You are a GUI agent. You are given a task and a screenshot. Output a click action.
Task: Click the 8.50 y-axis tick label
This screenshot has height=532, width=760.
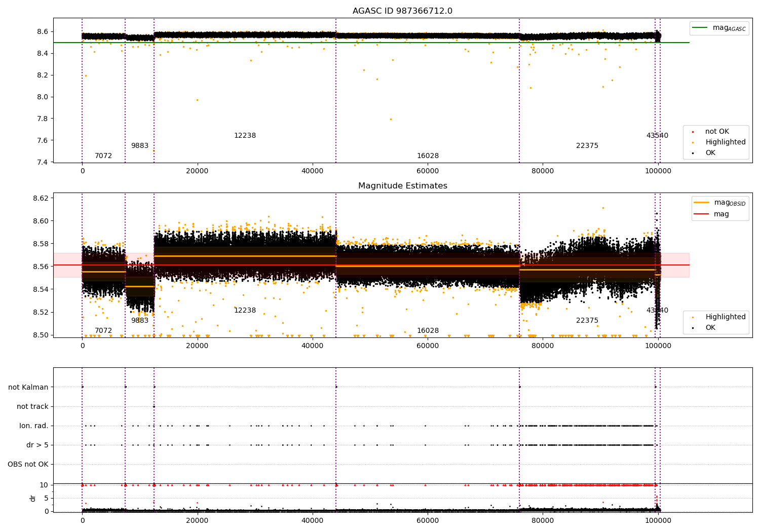(41, 335)
